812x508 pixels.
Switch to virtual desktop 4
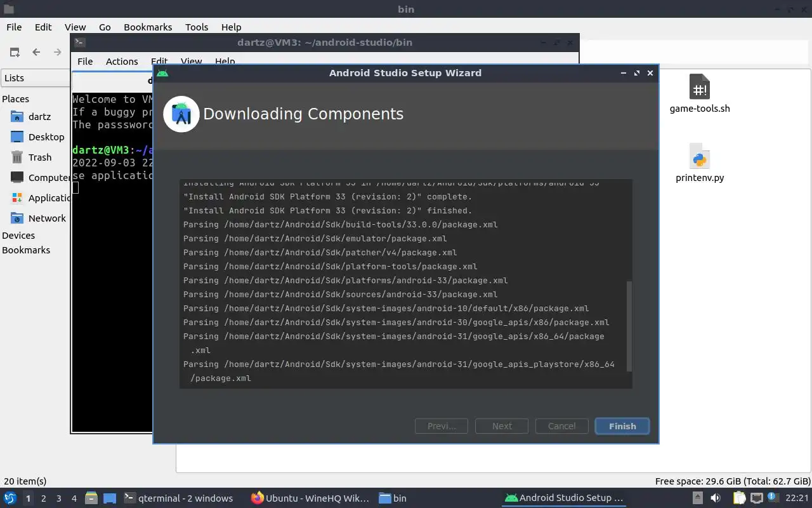click(74, 498)
